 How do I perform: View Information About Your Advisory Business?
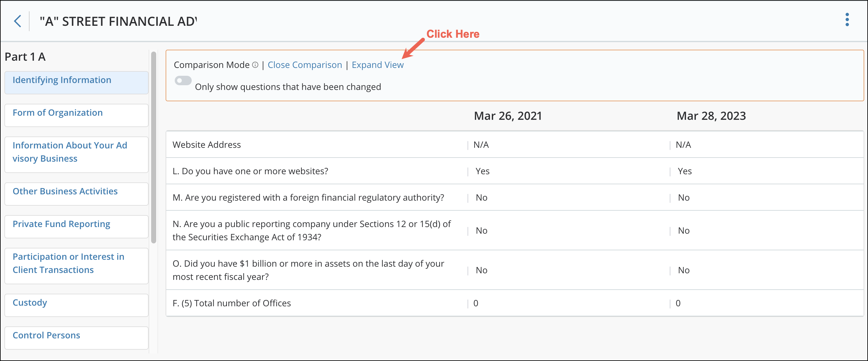[70, 152]
